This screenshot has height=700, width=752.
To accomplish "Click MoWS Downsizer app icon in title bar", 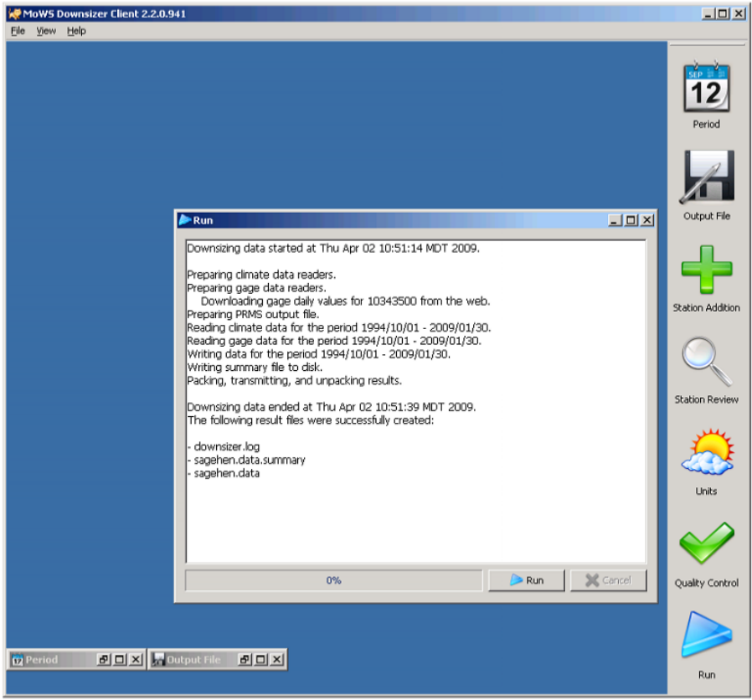I will 15,13.
